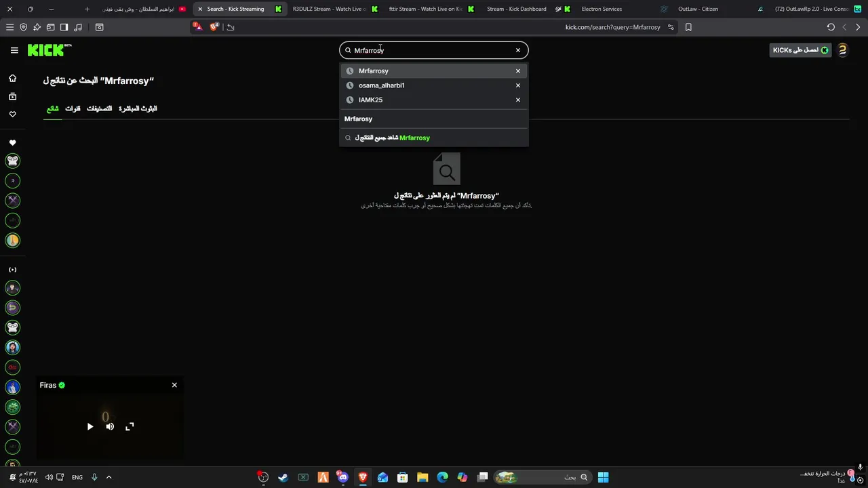Open the browser toolbar hamburger menu
This screenshot has height=488, width=868.
coord(9,27)
